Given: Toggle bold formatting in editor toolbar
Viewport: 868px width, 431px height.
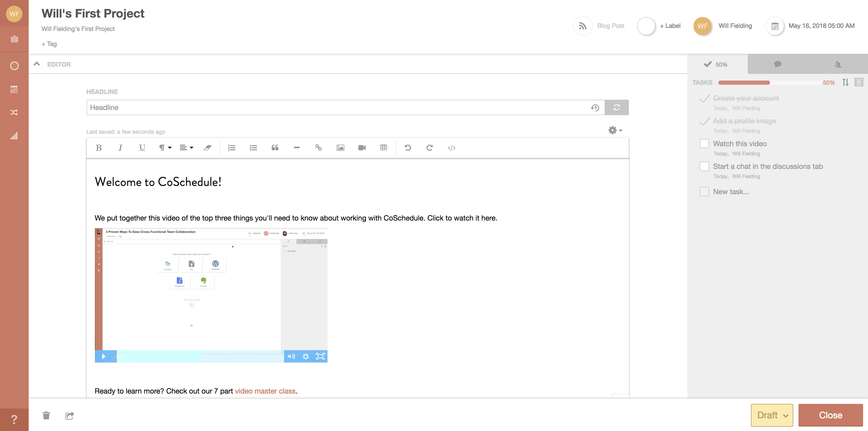Looking at the screenshot, I should [x=99, y=148].
